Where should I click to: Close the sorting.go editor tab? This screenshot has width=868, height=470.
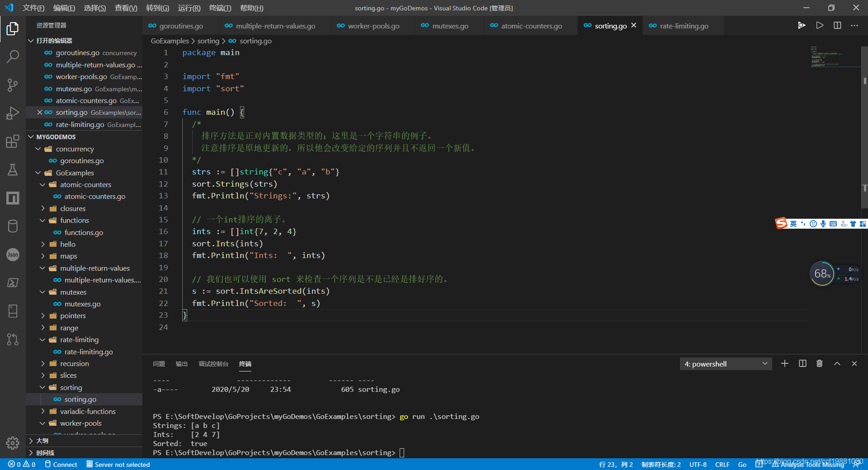click(x=634, y=25)
